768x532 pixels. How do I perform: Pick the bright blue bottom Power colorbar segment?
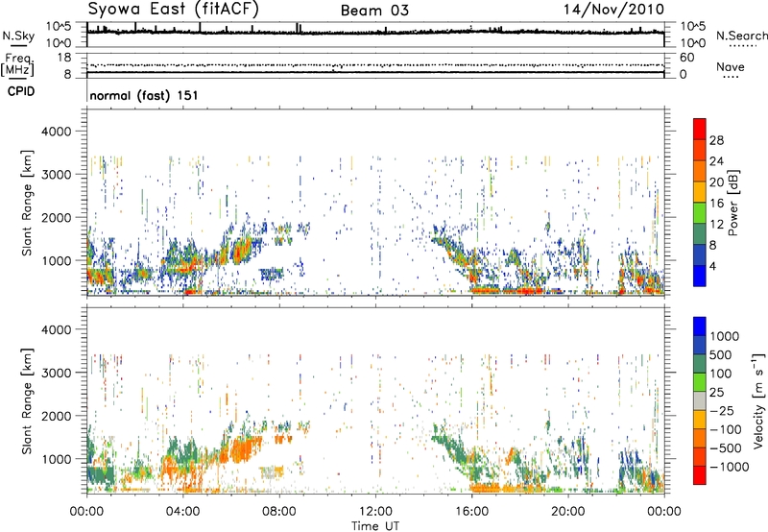pyautogui.click(x=700, y=276)
